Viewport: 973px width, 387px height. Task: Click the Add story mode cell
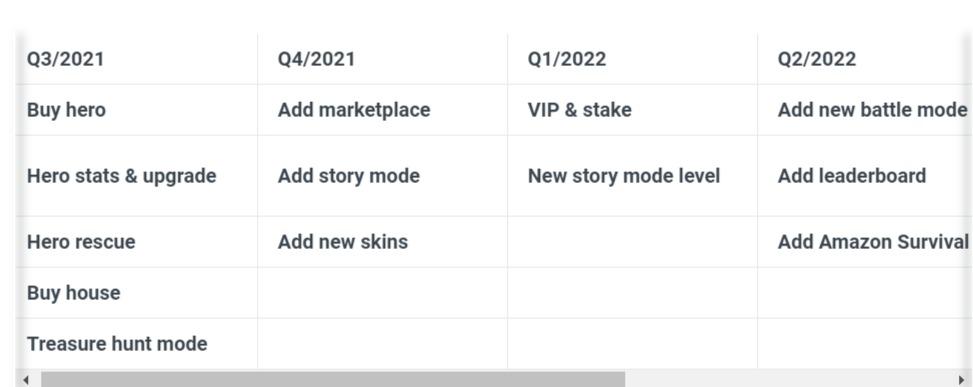coord(382,176)
